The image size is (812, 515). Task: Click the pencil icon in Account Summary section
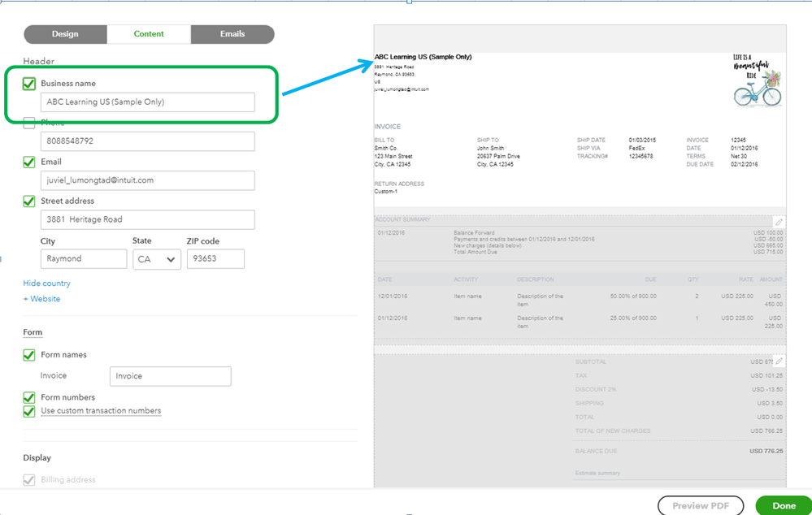779,222
